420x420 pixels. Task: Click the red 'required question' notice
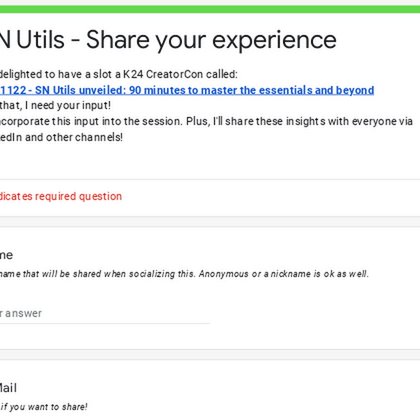click(x=61, y=196)
